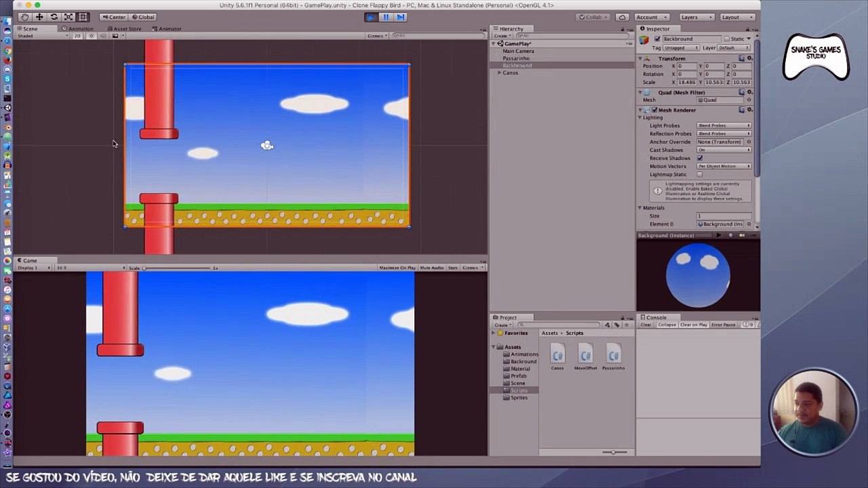
Task: Toggle Console Clear on Play
Action: [694, 325]
